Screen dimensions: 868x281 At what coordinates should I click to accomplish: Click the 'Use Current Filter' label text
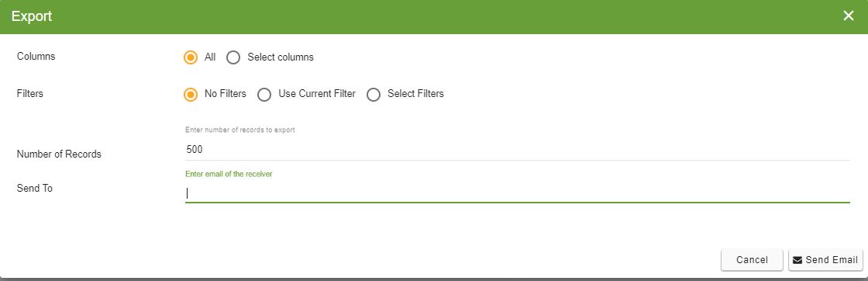click(x=317, y=94)
